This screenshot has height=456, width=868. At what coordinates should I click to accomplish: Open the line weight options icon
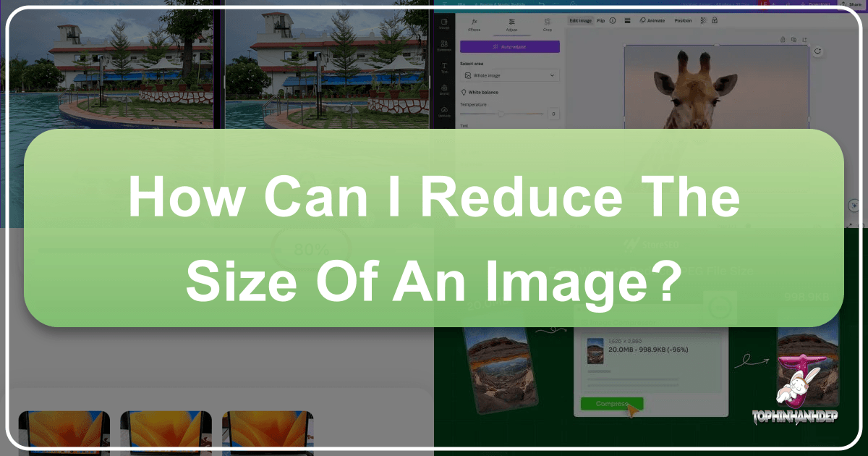pos(627,20)
